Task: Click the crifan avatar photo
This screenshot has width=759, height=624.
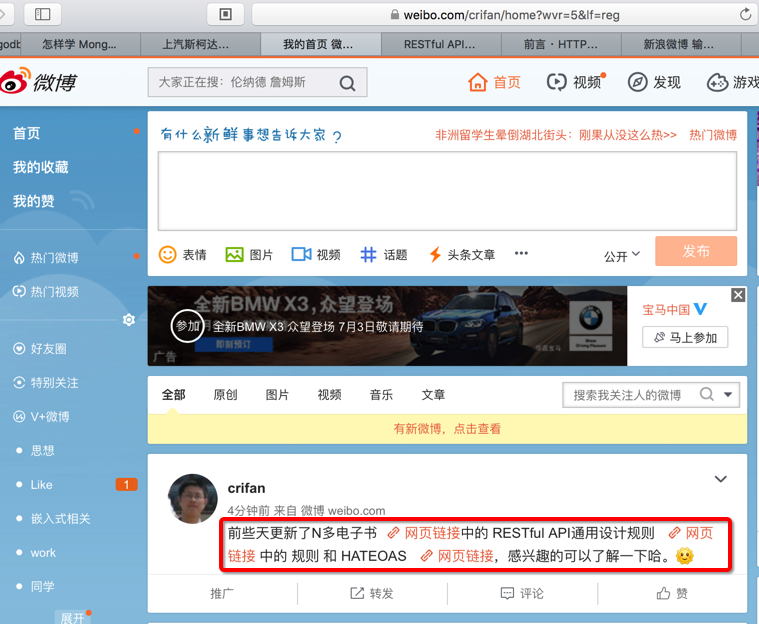Action: (x=193, y=499)
